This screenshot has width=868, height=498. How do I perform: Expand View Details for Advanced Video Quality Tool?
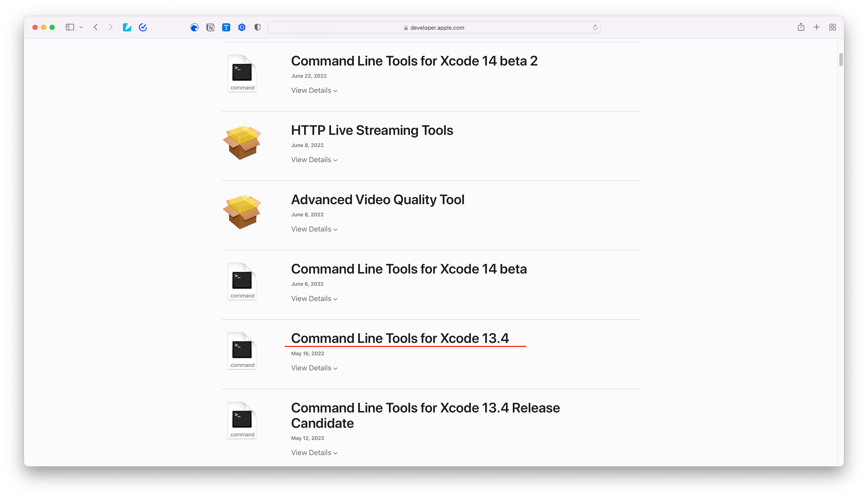point(314,229)
